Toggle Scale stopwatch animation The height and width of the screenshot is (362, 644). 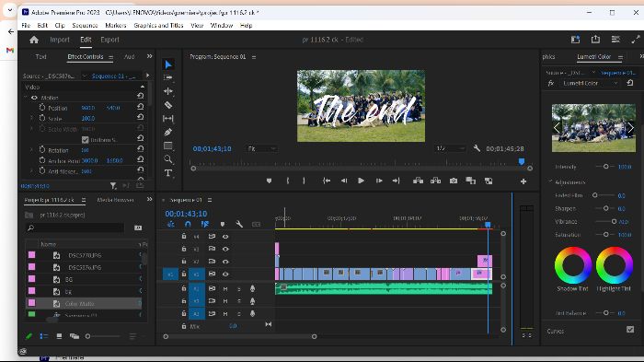tap(42, 118)
